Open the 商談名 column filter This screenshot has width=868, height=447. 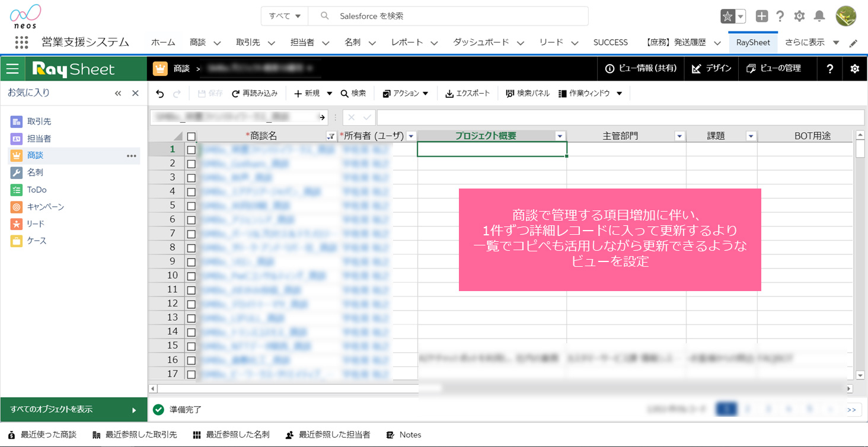point(331,136)
